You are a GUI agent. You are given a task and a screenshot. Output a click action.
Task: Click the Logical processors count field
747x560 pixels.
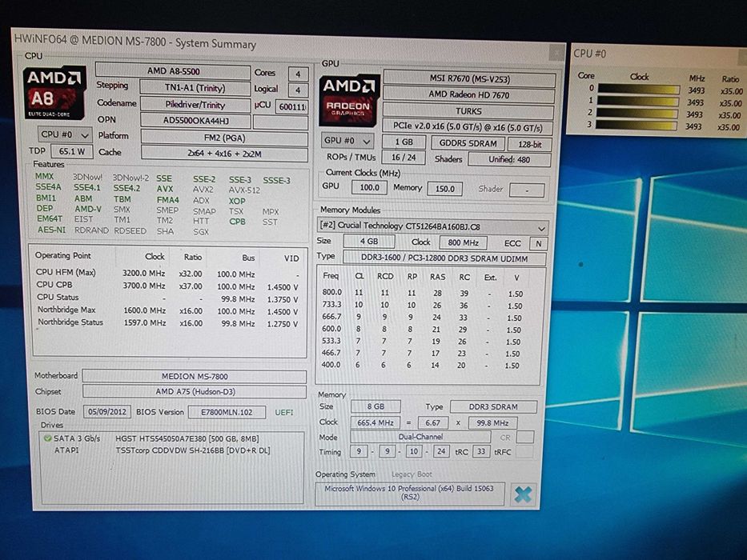click(298, 90)
